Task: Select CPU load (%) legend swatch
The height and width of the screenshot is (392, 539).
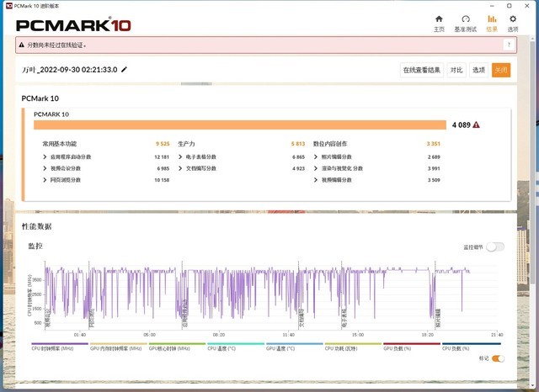Action: [x=472, y=343]
